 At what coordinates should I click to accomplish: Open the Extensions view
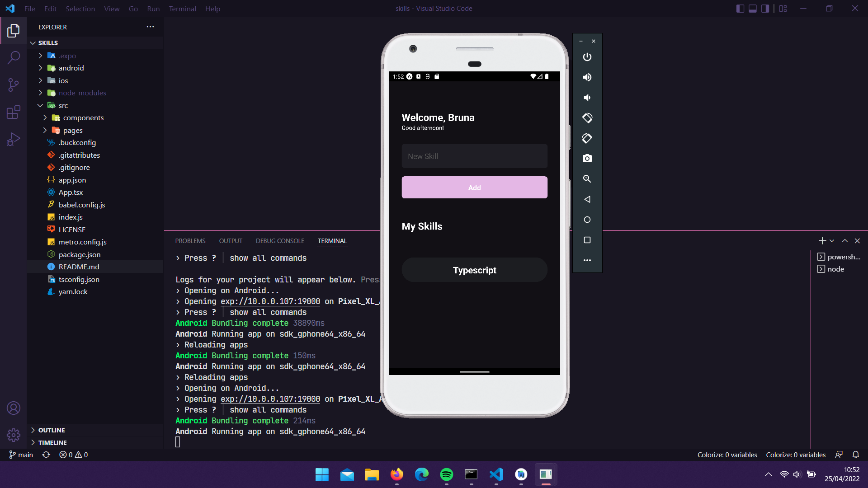tap(14, 112)
